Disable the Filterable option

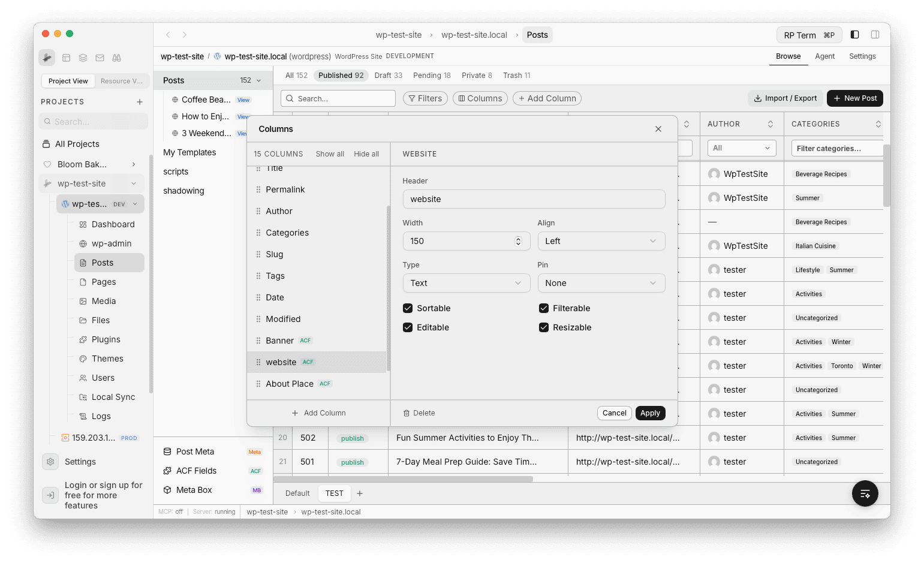(x=544, y=308)
